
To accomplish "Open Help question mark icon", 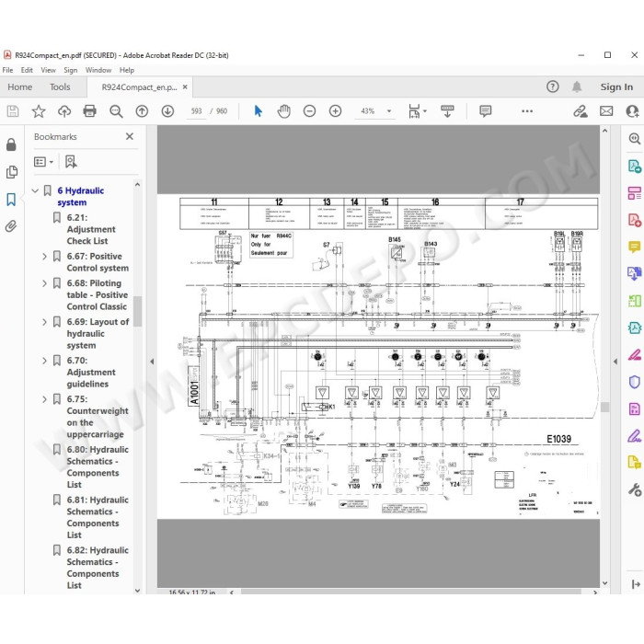I will point(552,86).
